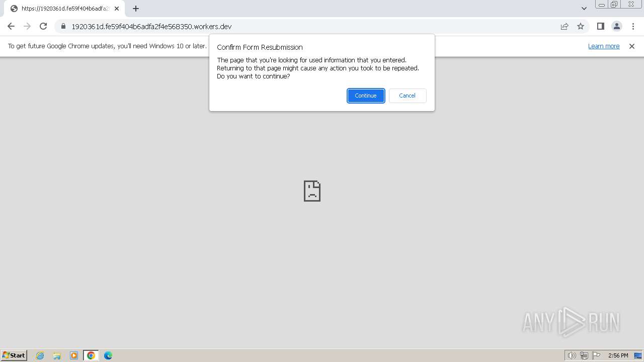The height and width of the screenshot is (362, 644).
Task: Open the Chrome profile avatar
Action: pyautogui.click(x=616, y=26)
